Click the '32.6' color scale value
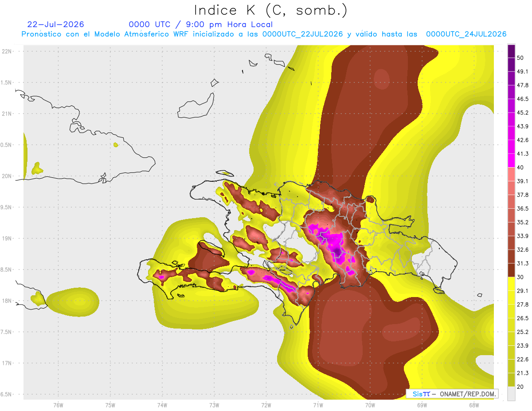532x411 pixels. pos(523,250)
